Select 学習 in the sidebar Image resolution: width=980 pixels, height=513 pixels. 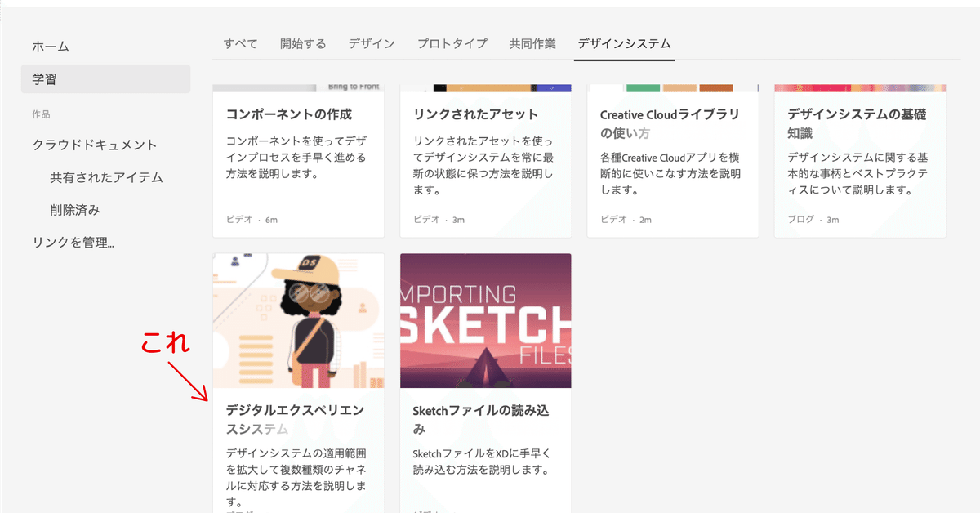[106, 79]
